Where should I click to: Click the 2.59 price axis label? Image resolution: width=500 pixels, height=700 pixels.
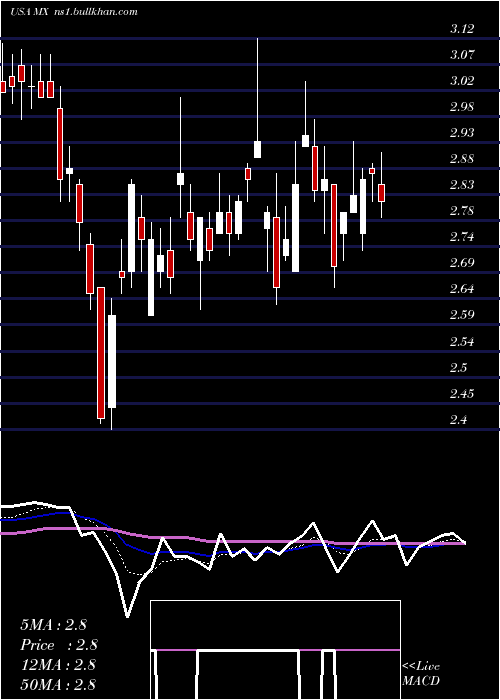point(461,315)
